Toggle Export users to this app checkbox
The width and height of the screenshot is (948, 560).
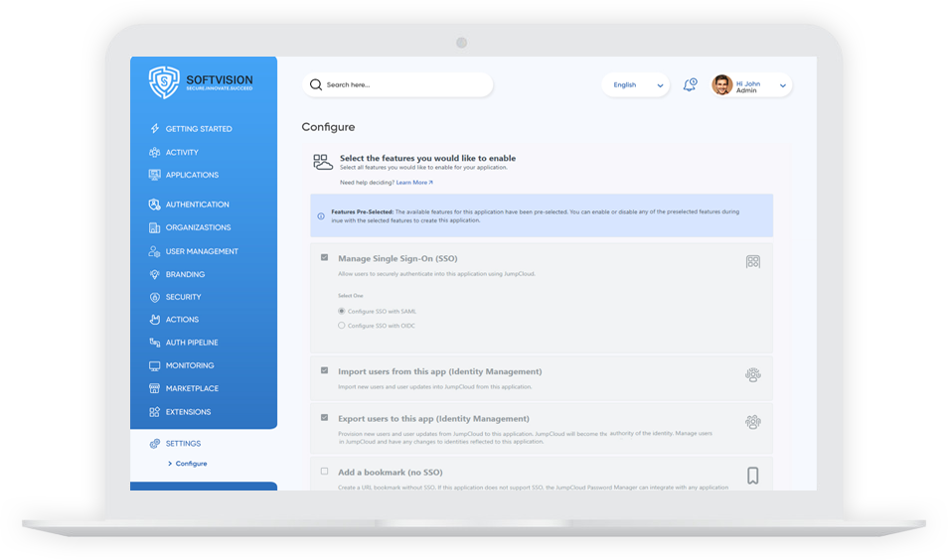[325, 417]
